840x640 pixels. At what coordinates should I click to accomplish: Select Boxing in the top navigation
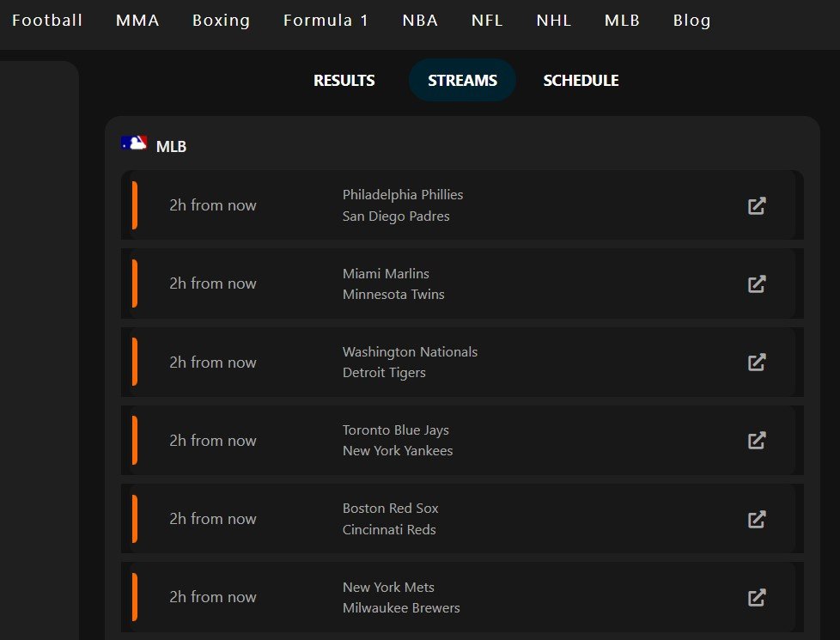(x=221, y=21)
